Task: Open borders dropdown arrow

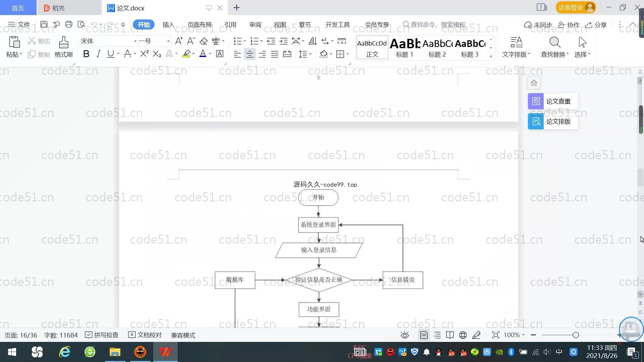Action: coord(348,54)
